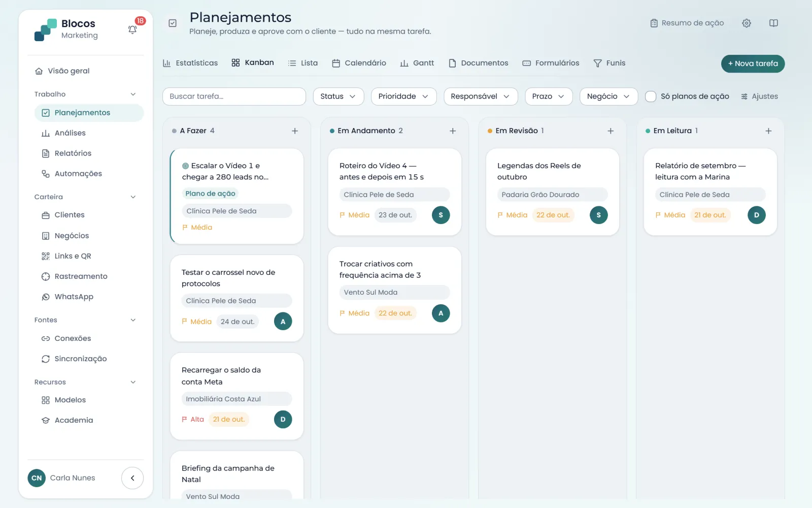This screenshot has height=508, width=812.
Task: Add a task to Em Andamento column
Action: click(453, 131)
